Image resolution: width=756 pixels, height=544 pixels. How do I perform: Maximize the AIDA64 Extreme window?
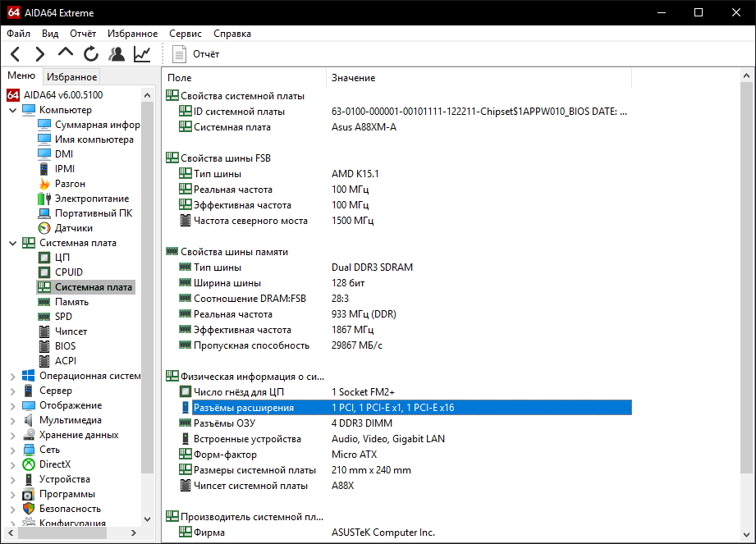coord(699,12)
